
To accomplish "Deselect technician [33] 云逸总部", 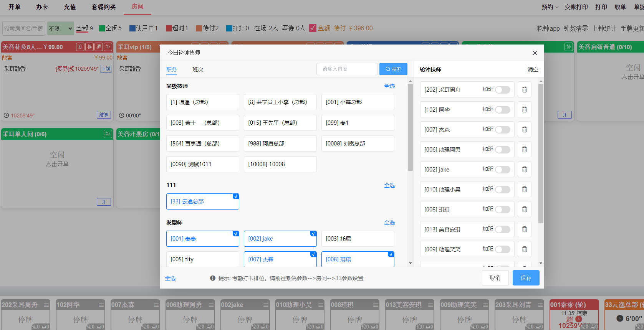I will 203,201.
